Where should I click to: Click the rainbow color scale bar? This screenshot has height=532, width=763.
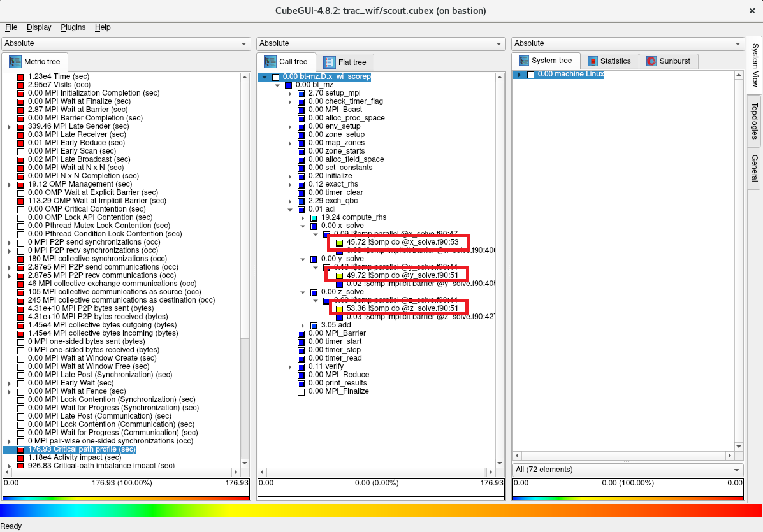[x=381, y=510]
